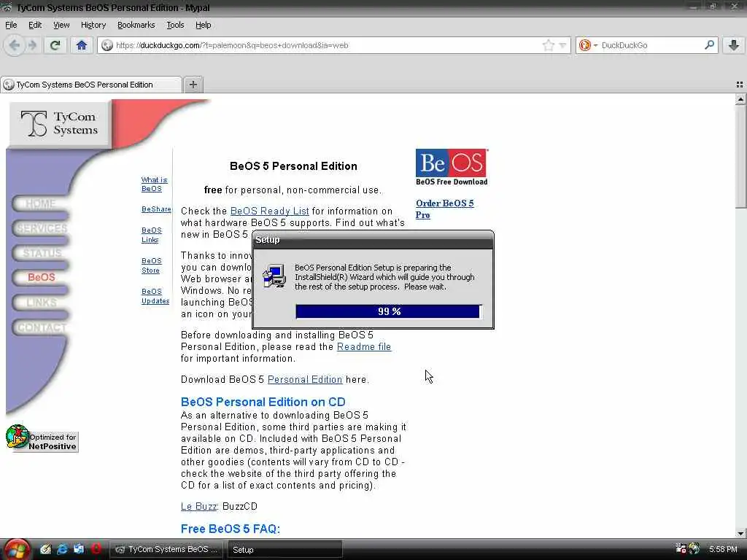
Task: Open the Le Buzz link
Action: tap(198, 506)
